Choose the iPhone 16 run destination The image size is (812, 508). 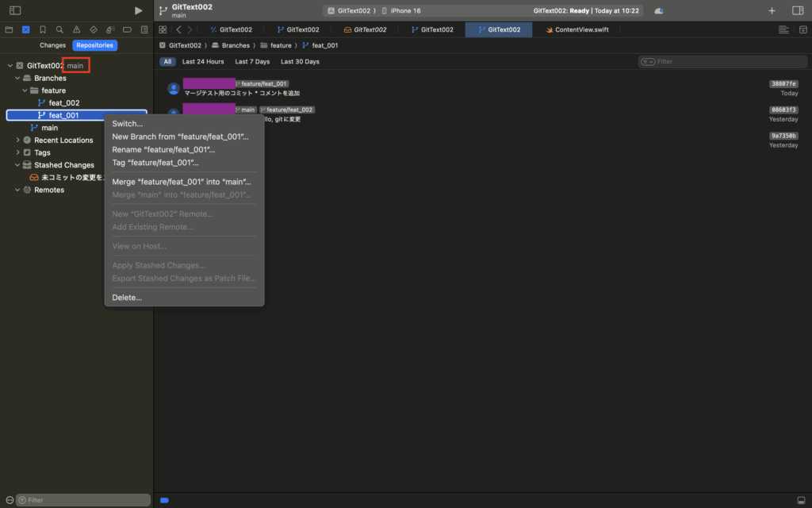pos(401,10)
